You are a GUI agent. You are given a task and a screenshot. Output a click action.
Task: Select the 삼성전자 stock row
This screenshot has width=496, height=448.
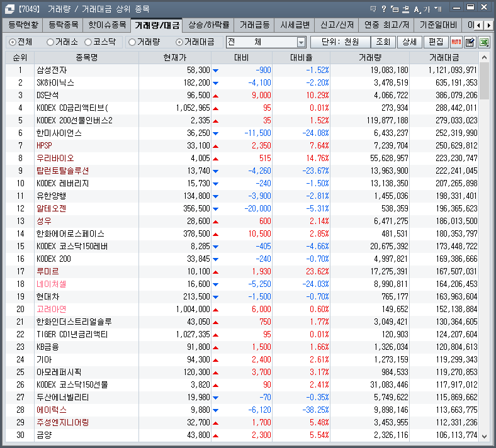click(242, 70)
